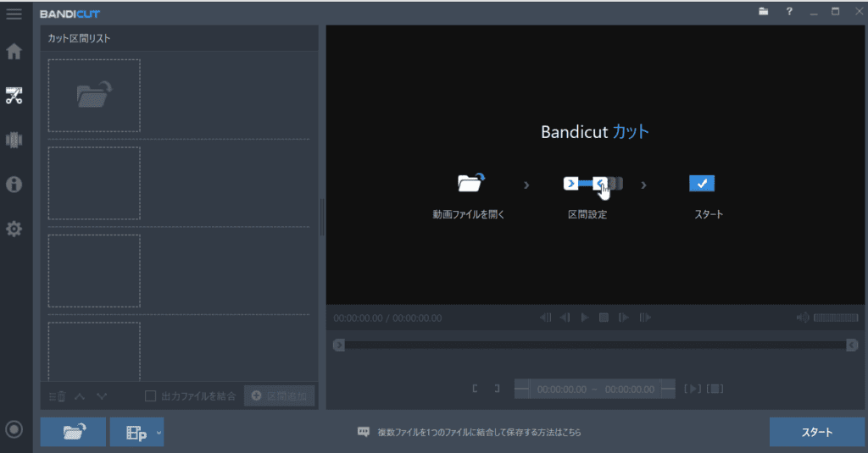The width and height of the screenshot is (868, 453).
Task: Click the speech bubble tip icon
Action: pos(364,432)
